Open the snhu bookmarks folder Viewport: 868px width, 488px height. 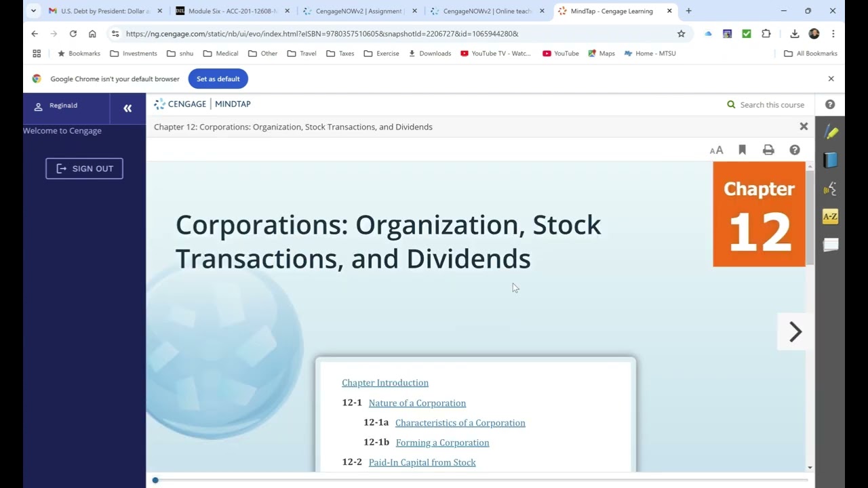tap(180, 54)
